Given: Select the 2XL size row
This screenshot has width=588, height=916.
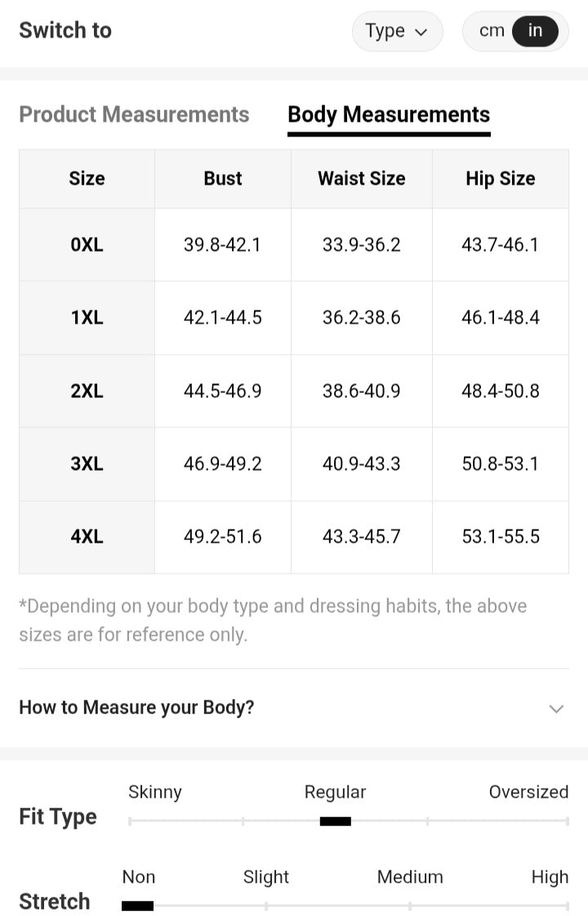Looking at the screenshot, I should [87, 391].
